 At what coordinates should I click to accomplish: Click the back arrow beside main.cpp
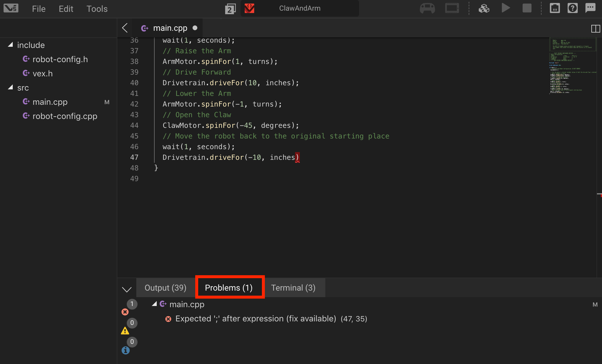(x=124, y=28)
